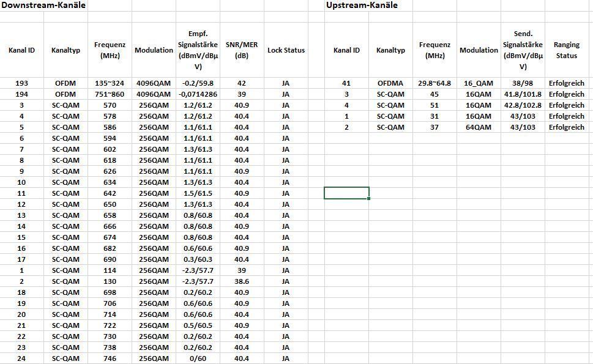Select downstream frequency cell 586

(x=110, y=127)
